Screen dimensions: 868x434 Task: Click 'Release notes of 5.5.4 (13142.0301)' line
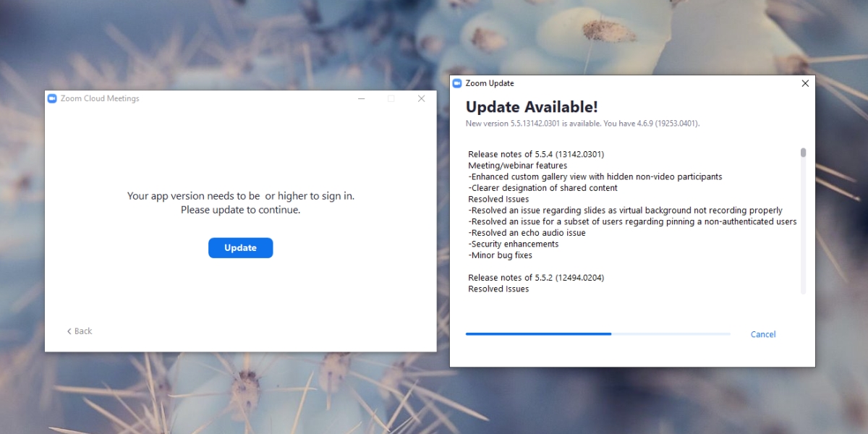pyautogui.click(x=536, y=154)
